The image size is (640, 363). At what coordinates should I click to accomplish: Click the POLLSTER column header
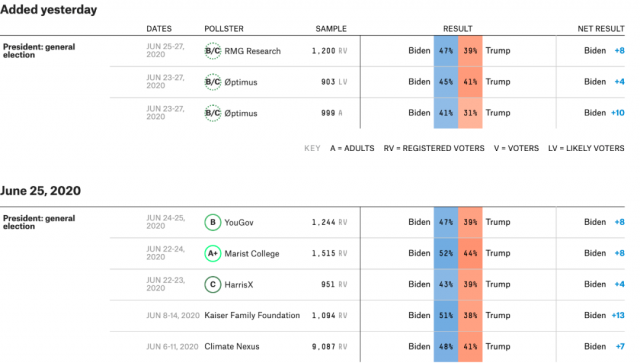point(224,29)
